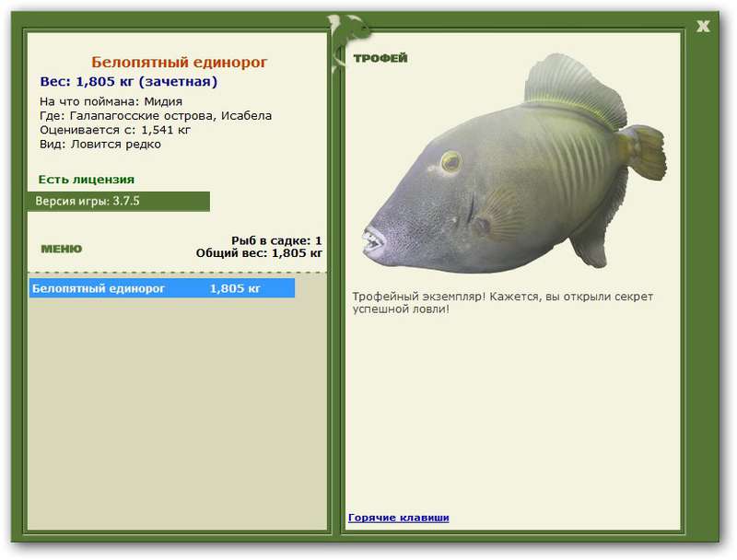Screen dimensions: 737x560
Task: Open the Горячие клавиши link
Action: pyautogui.click(x=399, y=518)
